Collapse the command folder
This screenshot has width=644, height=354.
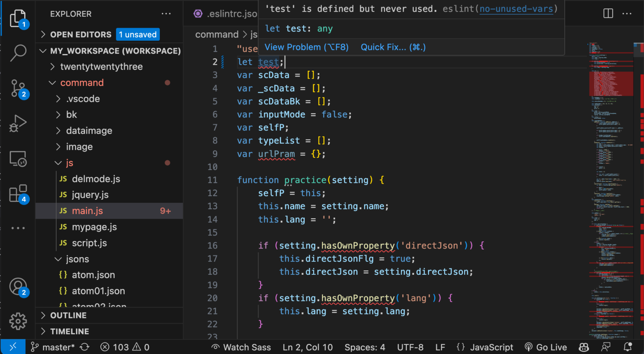click(x=82, y=83)
